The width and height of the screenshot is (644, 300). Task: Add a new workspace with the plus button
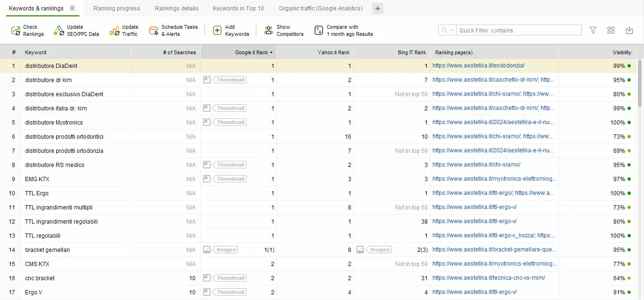377,8
